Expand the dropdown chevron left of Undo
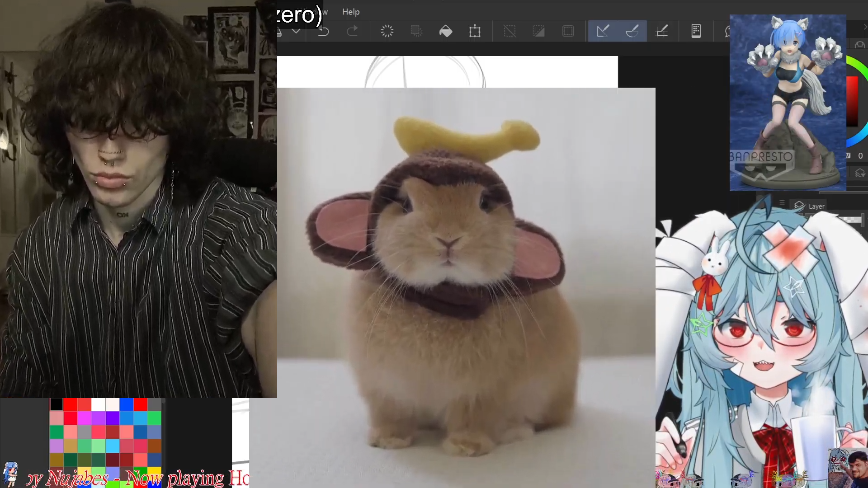Image resolution: width=868 pixels, height=488 pixels. 296,31
